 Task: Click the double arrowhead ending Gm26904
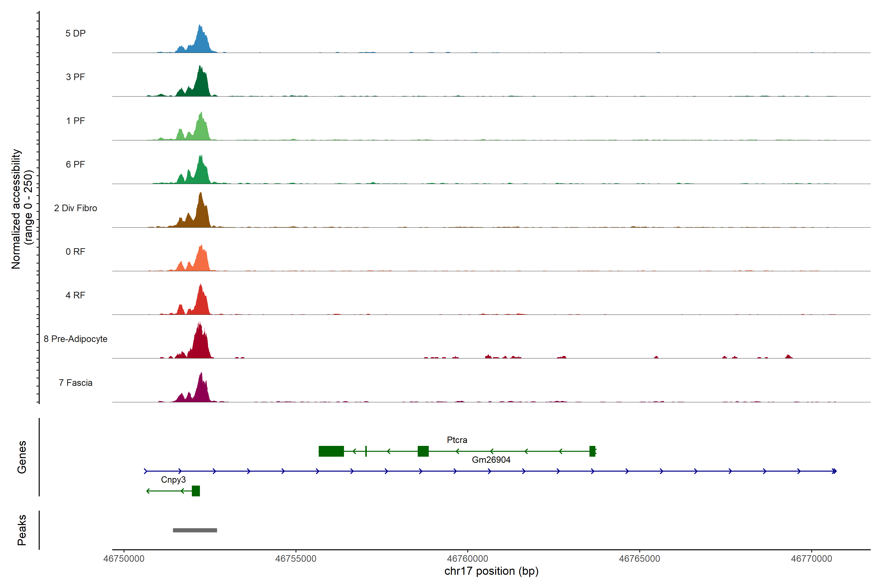(834, 471)
